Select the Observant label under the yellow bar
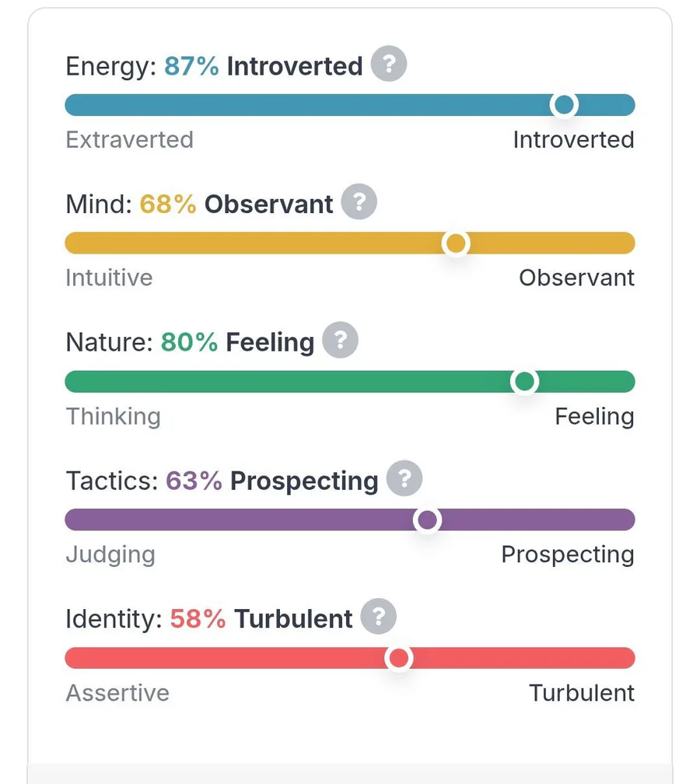The image size is (700, 784). tap(576, 278)
